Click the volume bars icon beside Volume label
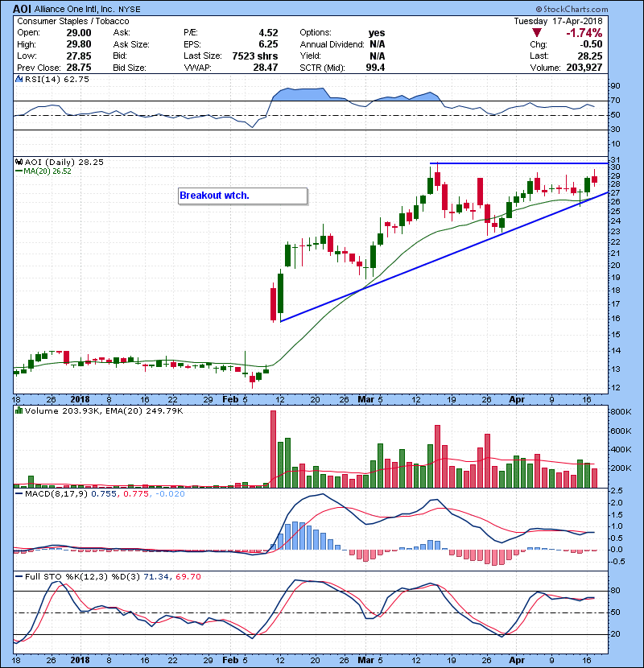 click(x=19, y=410)
